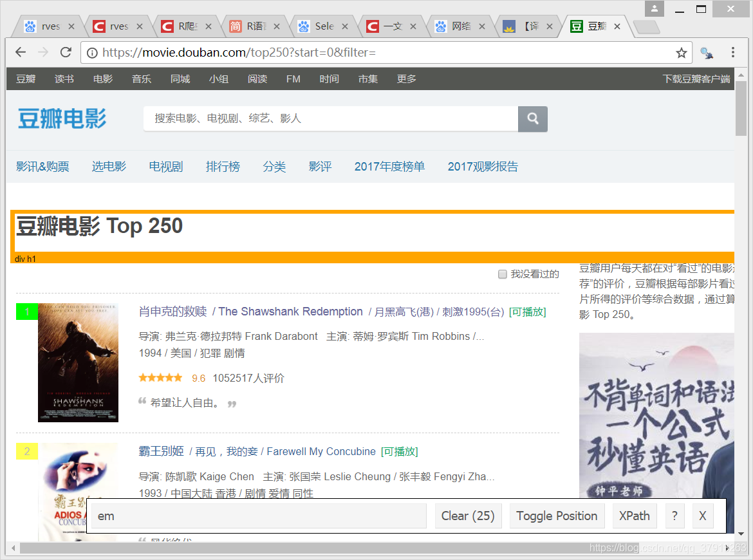The width and height of the screenshot is (753, 560).
Task: Open the Farewell My Concubine poster thumbnail
Action: [79, 492]
